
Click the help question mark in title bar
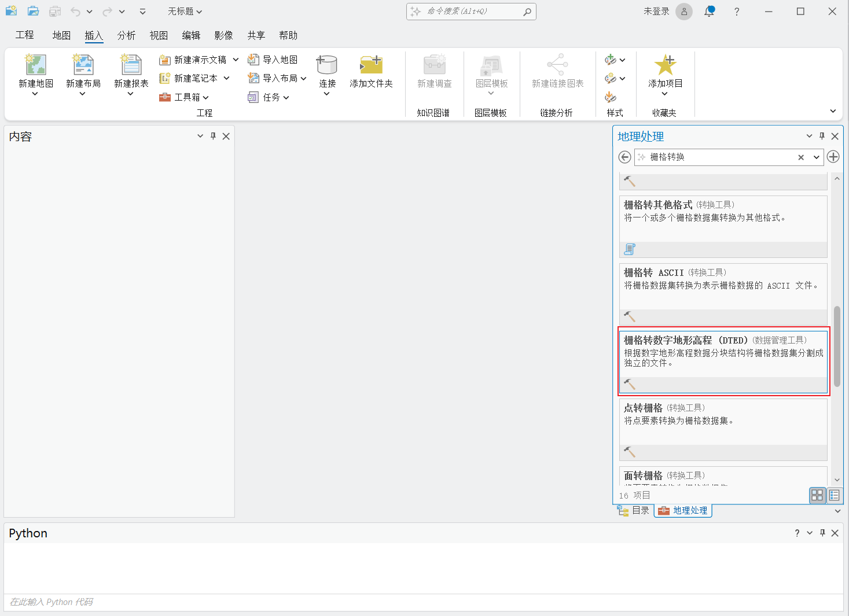click(737, 12)
